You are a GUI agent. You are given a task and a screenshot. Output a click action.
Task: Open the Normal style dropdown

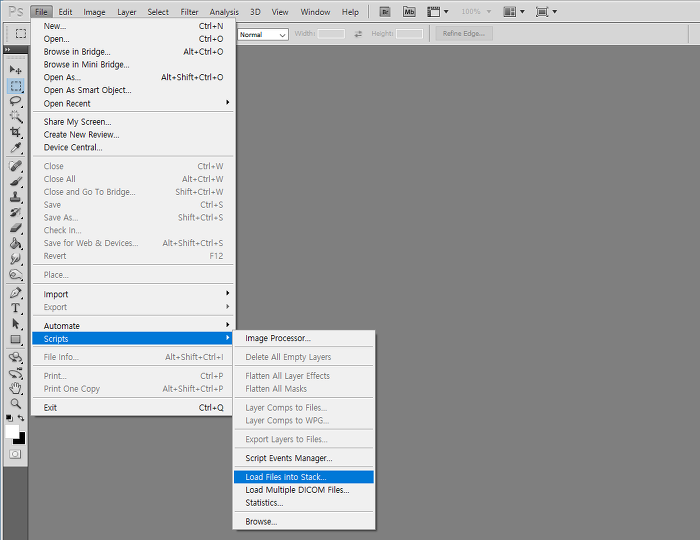click(x=262, y=34)
